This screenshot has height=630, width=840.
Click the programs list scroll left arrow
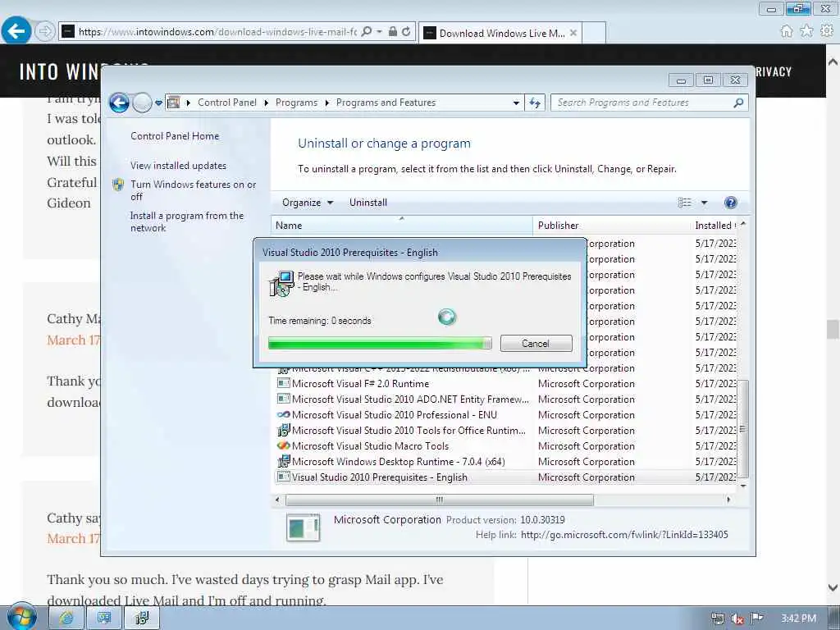[277, 500]
